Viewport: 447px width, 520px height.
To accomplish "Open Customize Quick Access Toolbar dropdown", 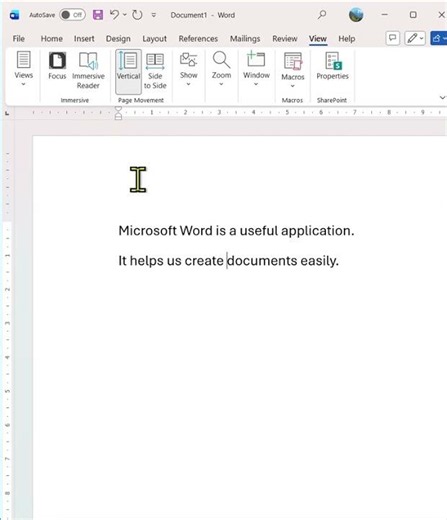I will (x=154, y=15).
